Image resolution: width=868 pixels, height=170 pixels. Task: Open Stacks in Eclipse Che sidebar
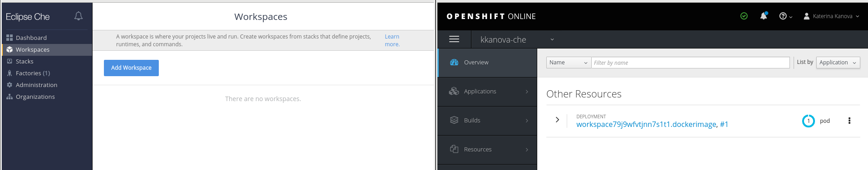coord(47,61)
